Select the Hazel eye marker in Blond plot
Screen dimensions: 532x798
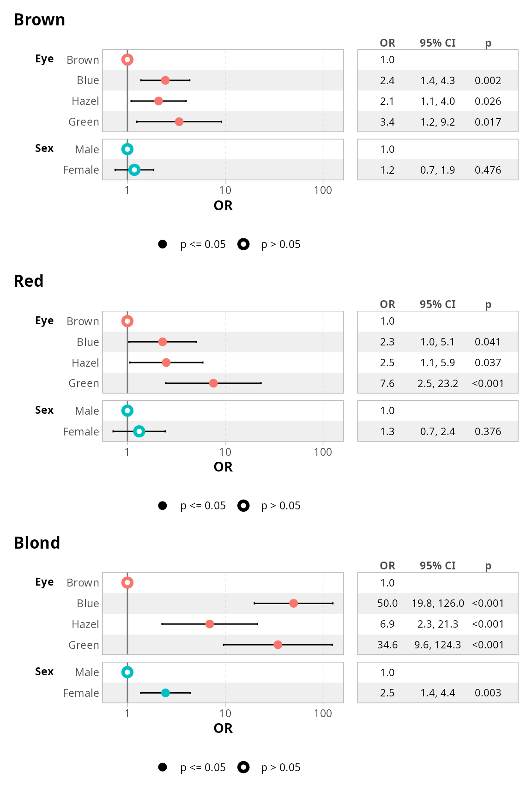[210, 624]
